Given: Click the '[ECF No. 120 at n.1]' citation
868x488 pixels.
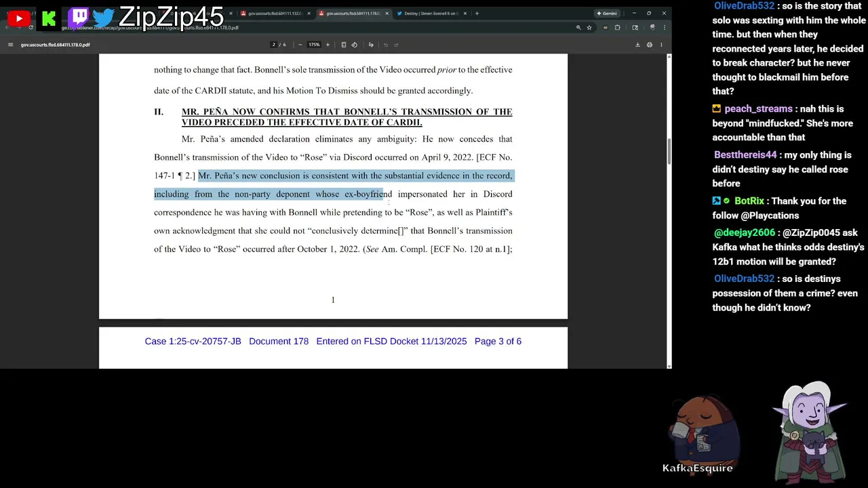Looking at the screenshot, I should [x=469, y=249].
